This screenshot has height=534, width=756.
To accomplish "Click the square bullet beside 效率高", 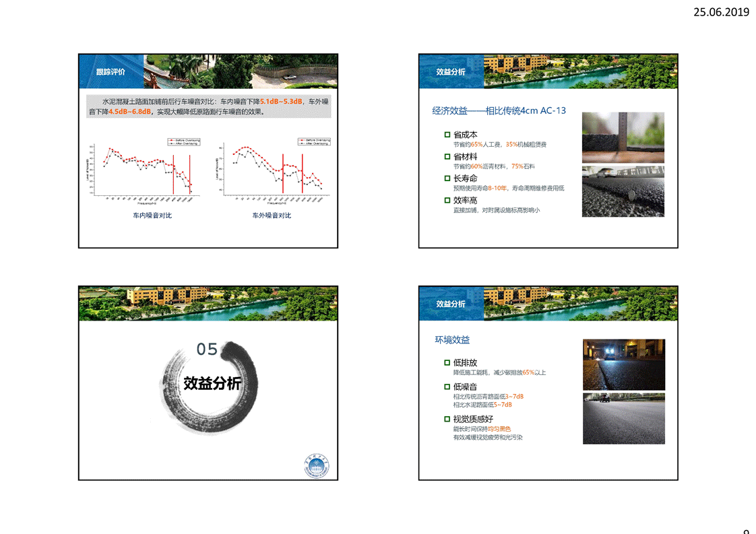I will (x=447, y=201).
